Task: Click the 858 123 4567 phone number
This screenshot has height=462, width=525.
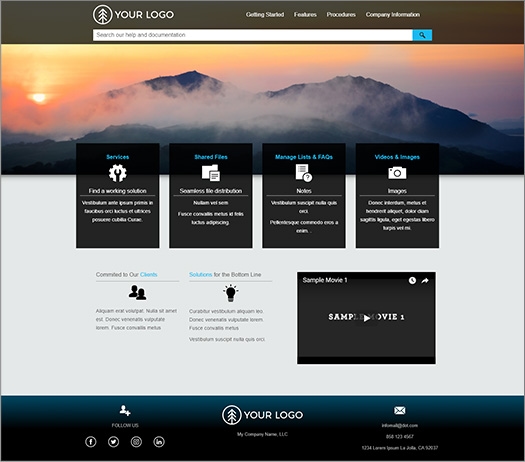Action: click(400, 437)
